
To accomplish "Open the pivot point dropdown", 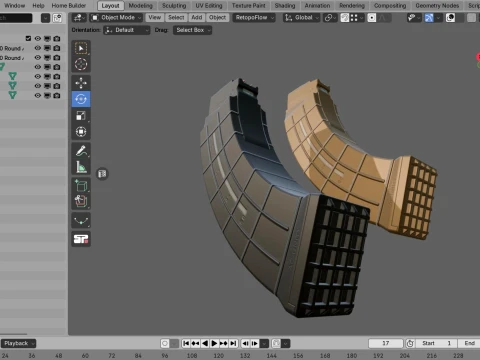I will [330, 17].
